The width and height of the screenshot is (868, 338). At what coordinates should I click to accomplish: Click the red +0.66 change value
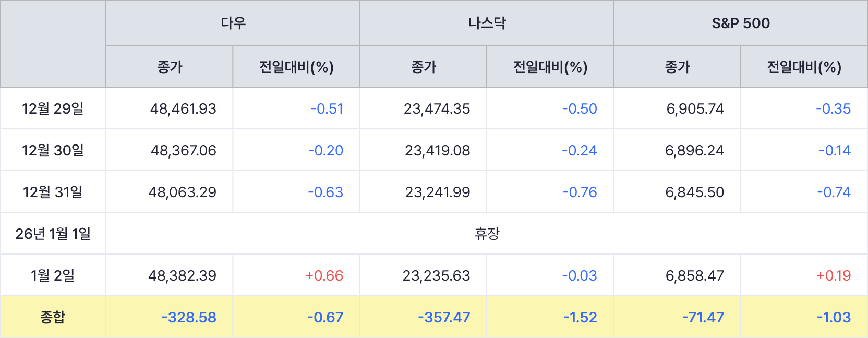324,275
